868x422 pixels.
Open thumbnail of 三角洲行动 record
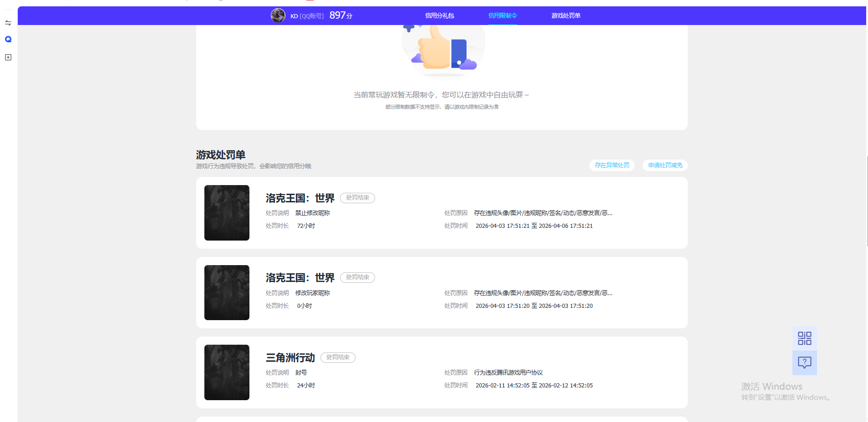(227, 372)
